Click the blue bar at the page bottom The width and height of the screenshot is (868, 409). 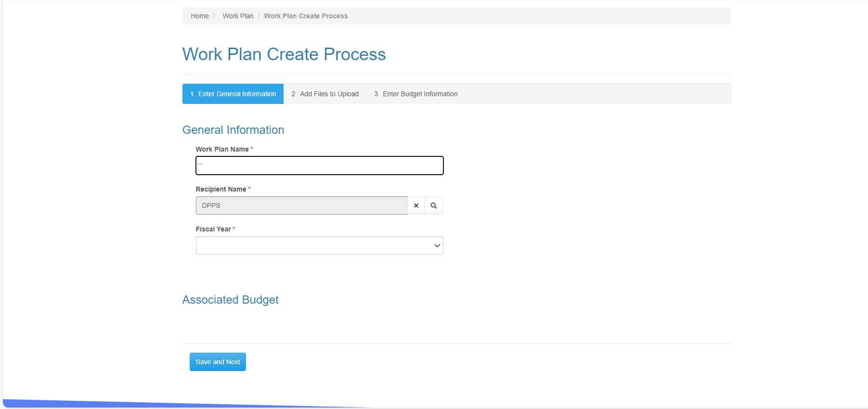pyautogui.click(x=144, y=403)
